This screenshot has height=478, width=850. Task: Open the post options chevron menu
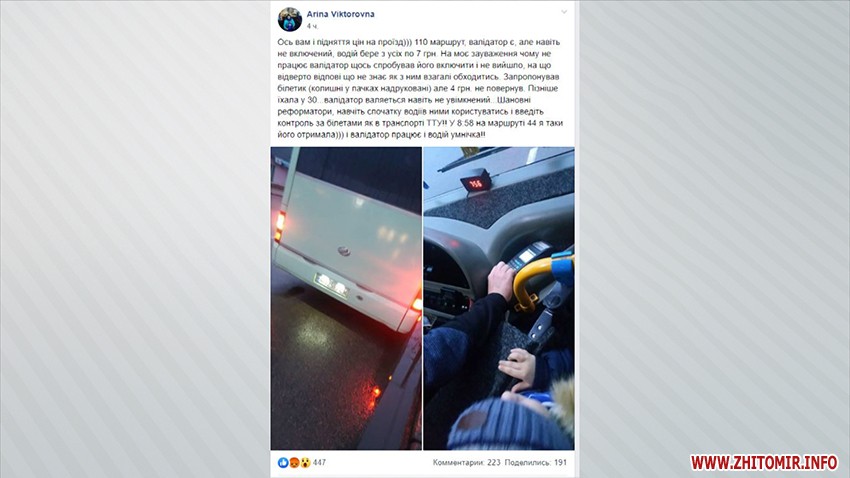pos(564,12)
